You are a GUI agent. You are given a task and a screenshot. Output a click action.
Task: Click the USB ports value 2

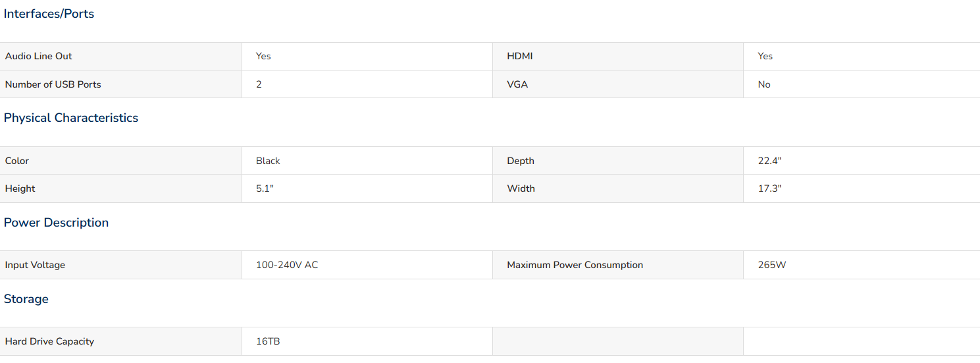(259, 84)
